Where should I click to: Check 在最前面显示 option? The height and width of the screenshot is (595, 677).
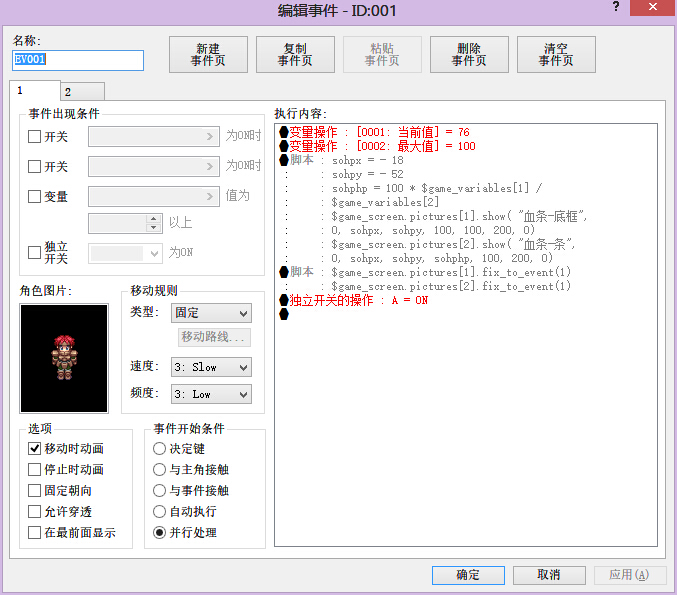pos(34,532)
